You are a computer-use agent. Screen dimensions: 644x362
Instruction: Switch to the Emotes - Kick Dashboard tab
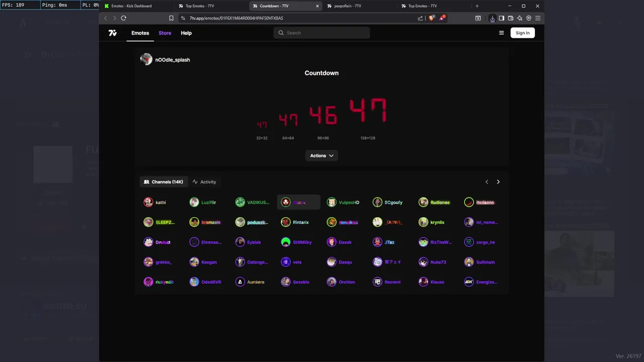136,6
